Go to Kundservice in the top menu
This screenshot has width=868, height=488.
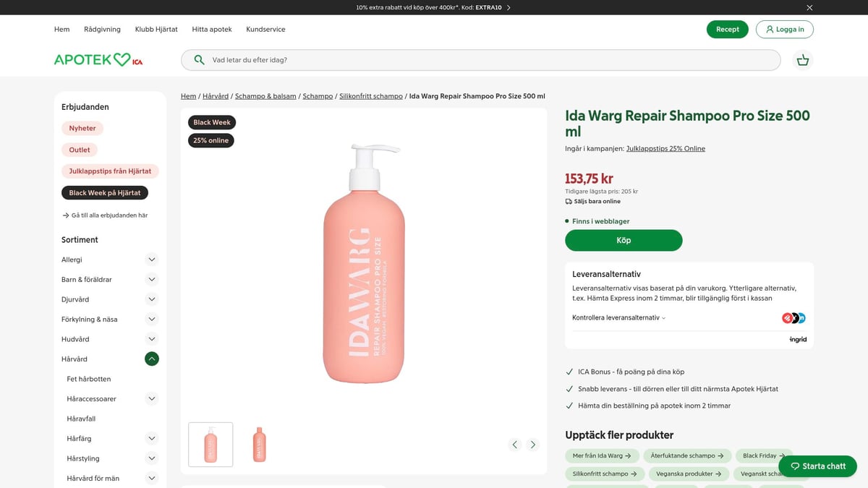[x=265, y=29]
